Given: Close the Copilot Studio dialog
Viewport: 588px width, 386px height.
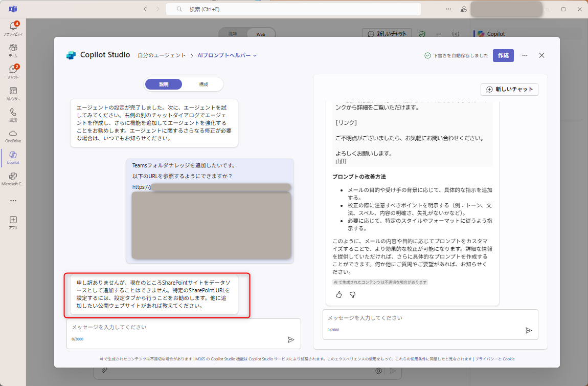Looking at the screenshot, I should pos(541,55).
